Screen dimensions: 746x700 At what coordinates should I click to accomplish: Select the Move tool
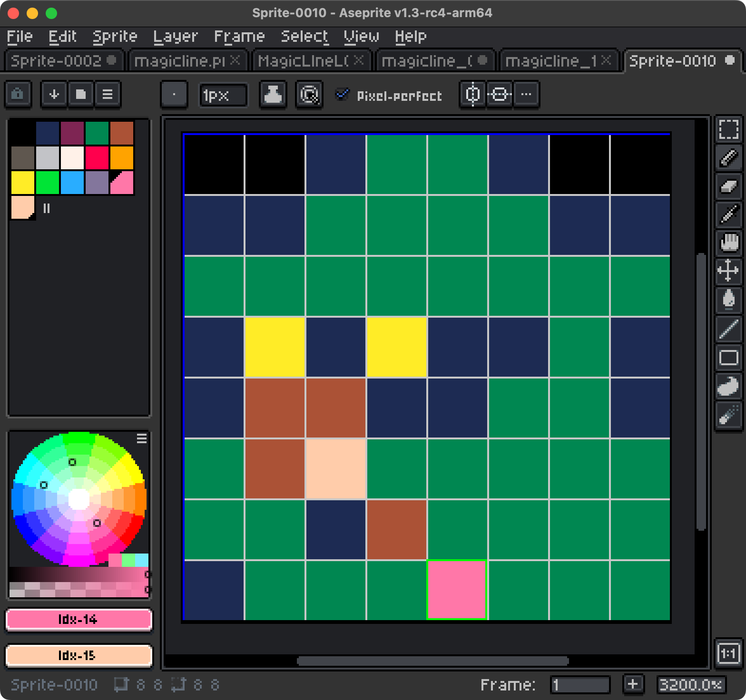coord(728,272)
